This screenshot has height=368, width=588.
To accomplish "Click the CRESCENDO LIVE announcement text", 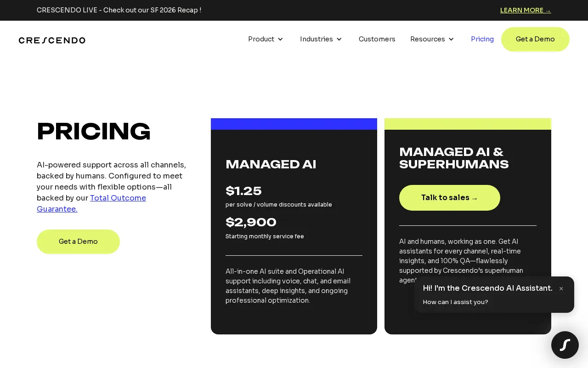I will (x=119, y=10).
